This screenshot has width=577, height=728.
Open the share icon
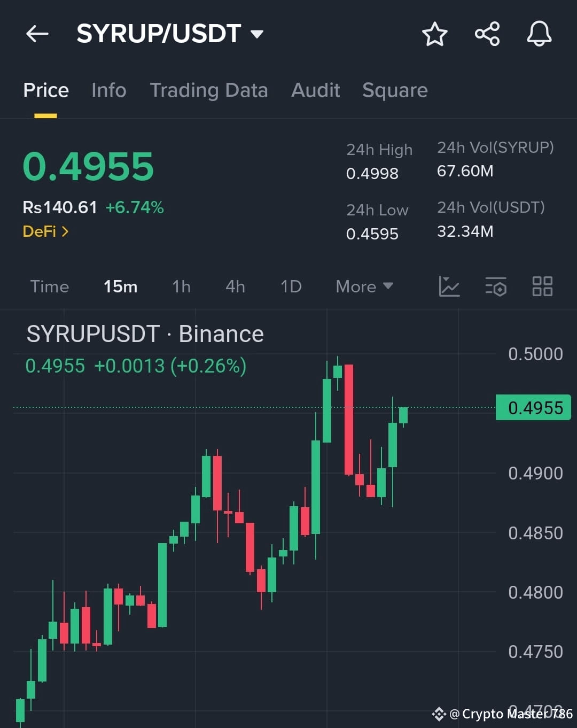487,34
